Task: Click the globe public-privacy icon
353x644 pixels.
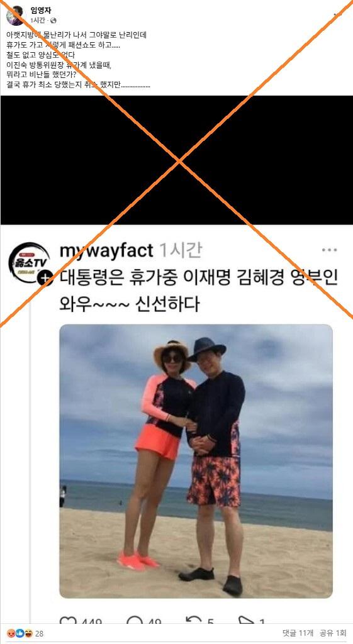Action: pos(53,21)
